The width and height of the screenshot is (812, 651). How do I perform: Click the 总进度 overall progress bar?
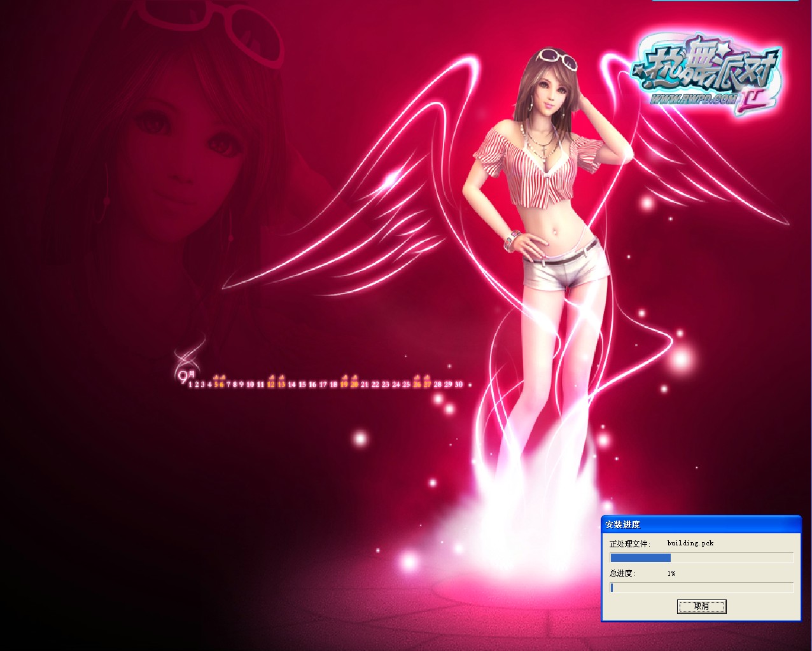coord(701,587)
